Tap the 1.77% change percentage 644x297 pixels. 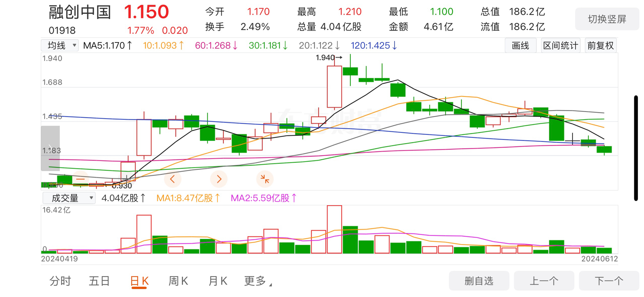coord(141,31)
